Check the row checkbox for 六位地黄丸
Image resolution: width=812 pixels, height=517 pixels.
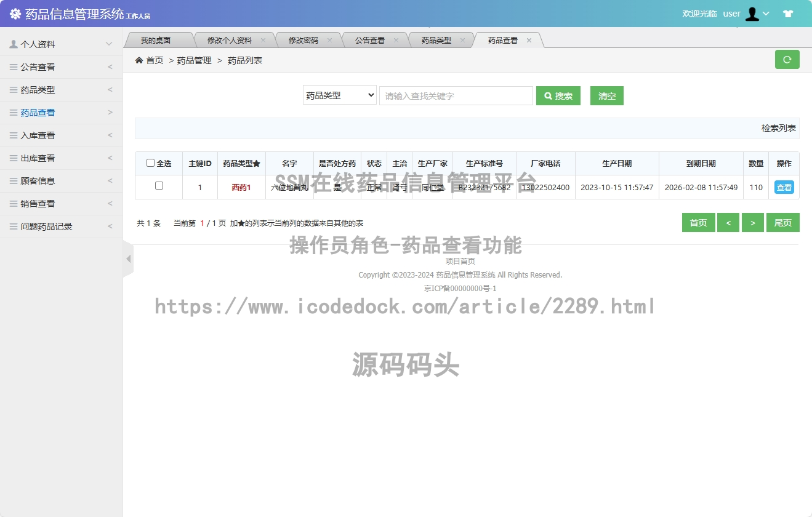[x=159, y=186]
